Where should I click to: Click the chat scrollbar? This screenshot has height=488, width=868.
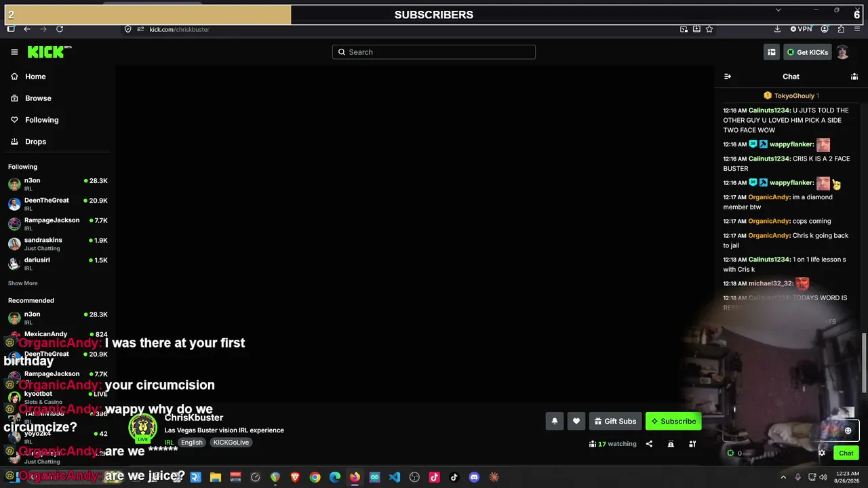[x=864, y=363]
